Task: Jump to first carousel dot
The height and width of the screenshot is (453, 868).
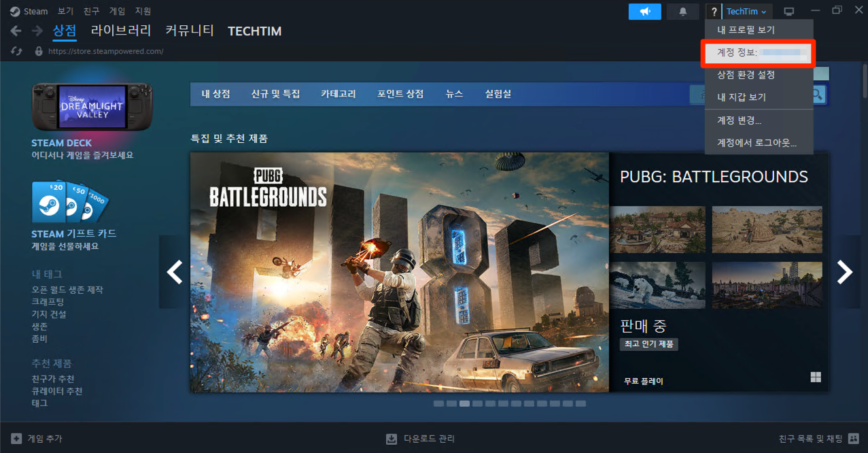Action: click(438, 403)
